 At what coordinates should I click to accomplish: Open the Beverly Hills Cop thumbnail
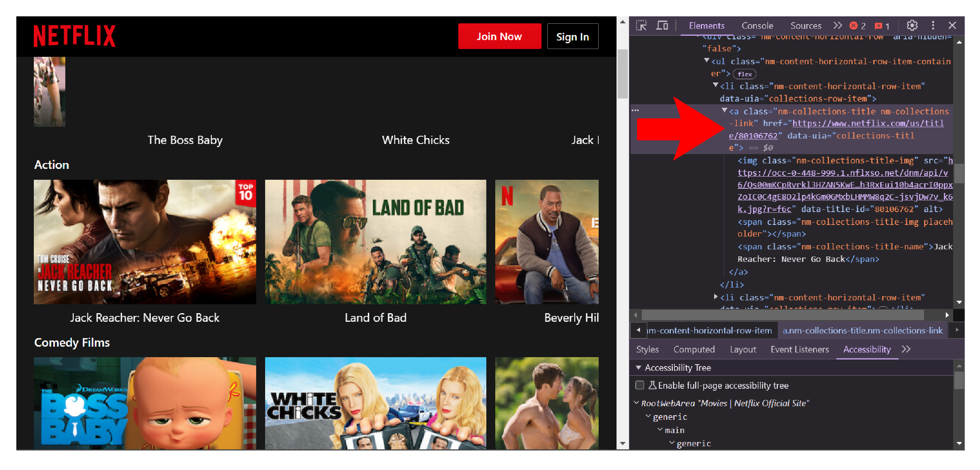pyautogui.click(x=547, y=242)
